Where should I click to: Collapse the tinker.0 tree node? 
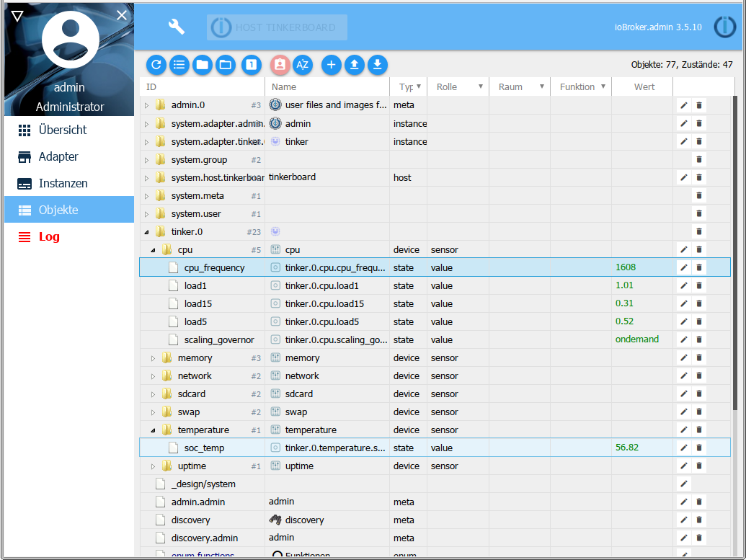[146, 232]
